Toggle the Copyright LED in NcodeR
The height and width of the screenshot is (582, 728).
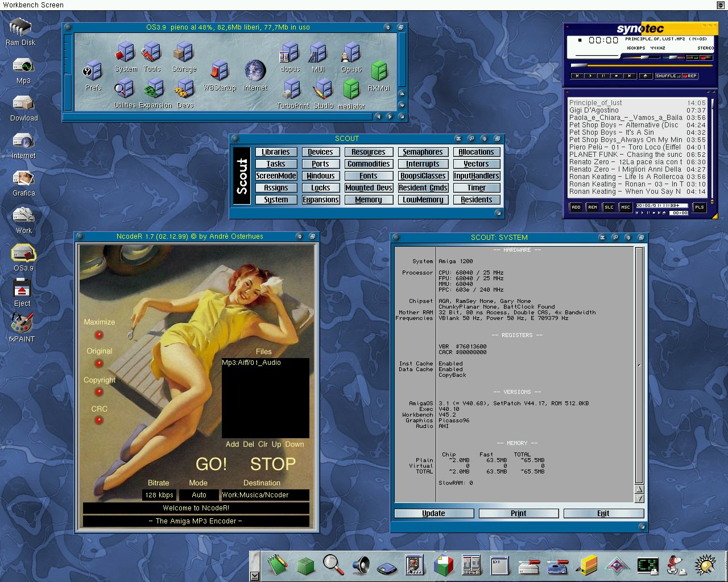99,392
